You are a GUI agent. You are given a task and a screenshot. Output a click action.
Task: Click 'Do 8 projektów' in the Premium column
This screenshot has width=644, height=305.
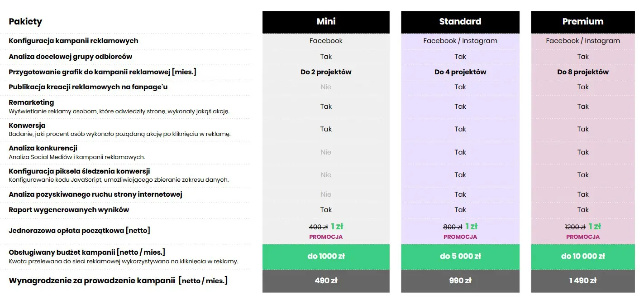(x=582, y=72)
